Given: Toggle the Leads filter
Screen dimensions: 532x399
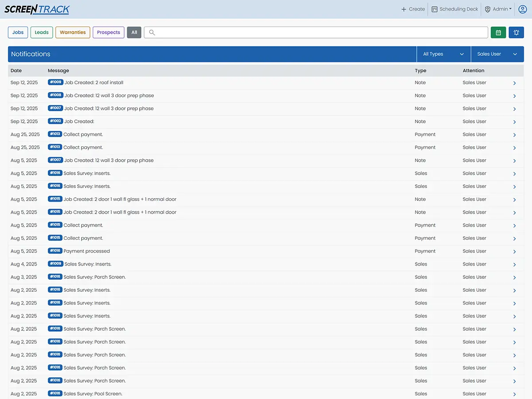Looking at the screenshot, I should click(42, 32).
